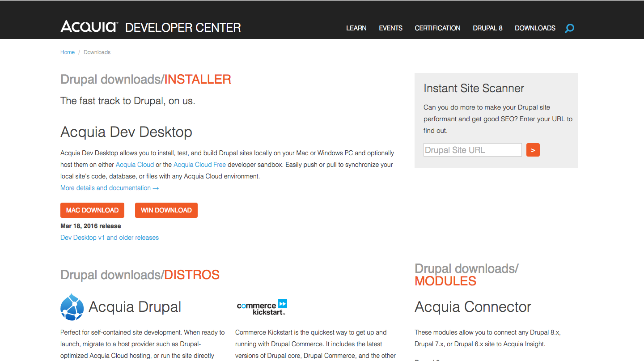Viewport: 644px width, 361px height.
Task: Click DEVELOPER CENTER header title
Action: click(183, 28)
